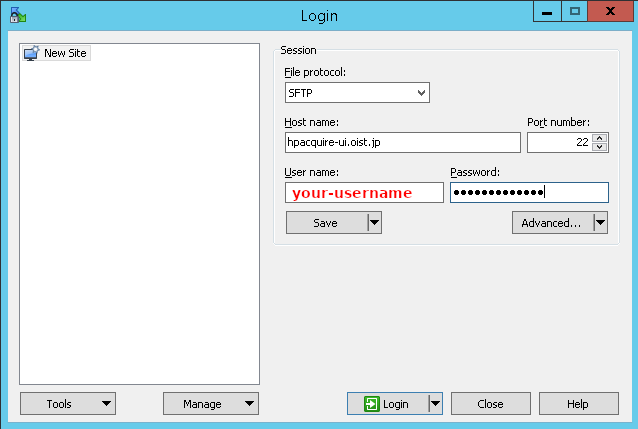Open Help for the login dialog

click(x=578, y=404)
